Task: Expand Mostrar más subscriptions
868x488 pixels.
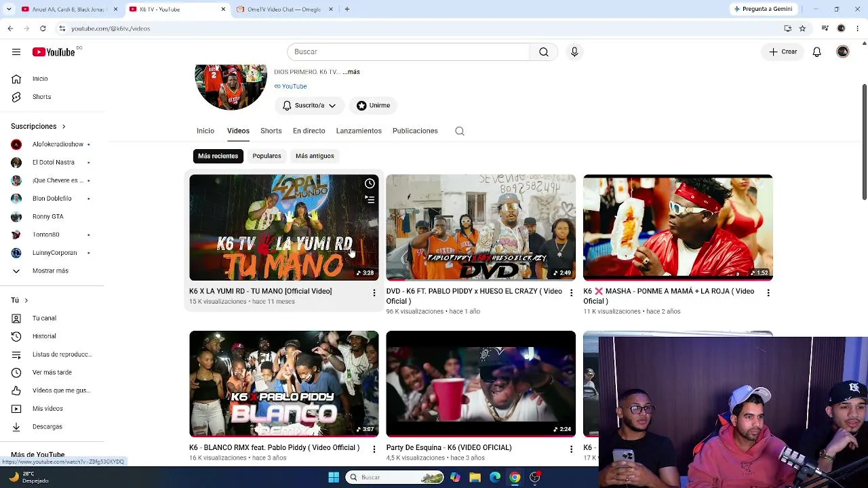Action: [x=52, y=270]
